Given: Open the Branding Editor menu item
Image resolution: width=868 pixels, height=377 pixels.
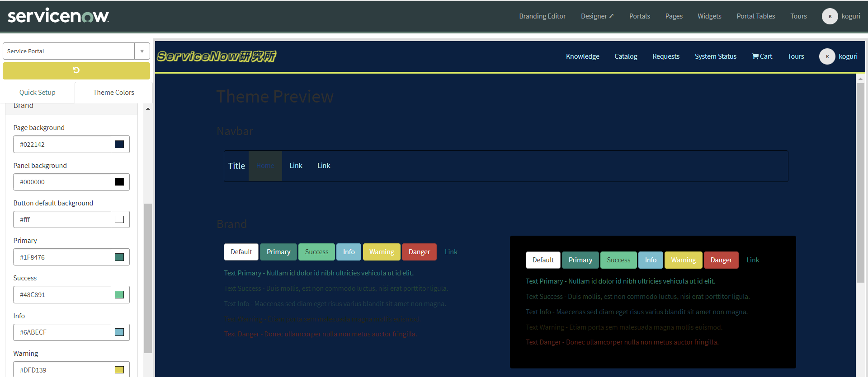Looking at the screenshot, I should (x=542, y=16).
